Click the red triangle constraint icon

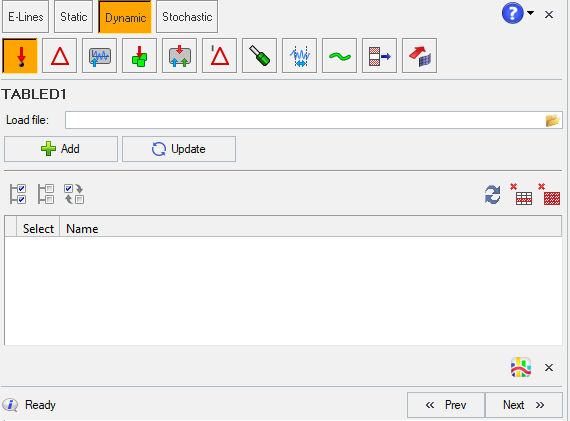[60, 56]
